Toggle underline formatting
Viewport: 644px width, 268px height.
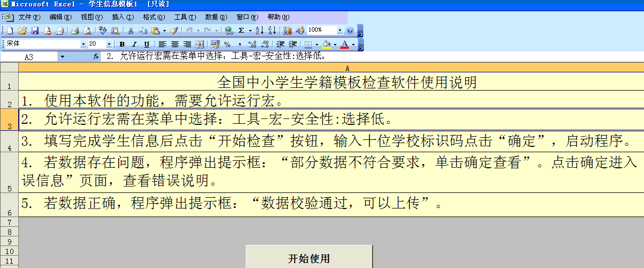[x=147, y=44]
